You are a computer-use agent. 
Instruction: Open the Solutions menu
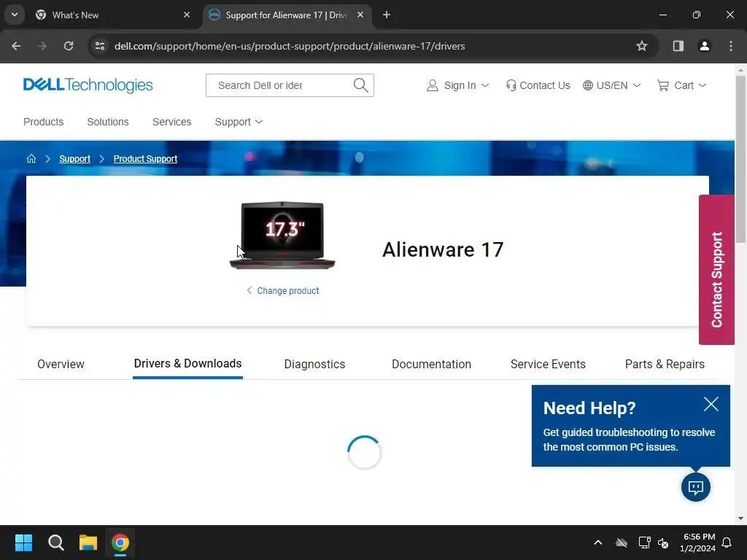point(108,122)
